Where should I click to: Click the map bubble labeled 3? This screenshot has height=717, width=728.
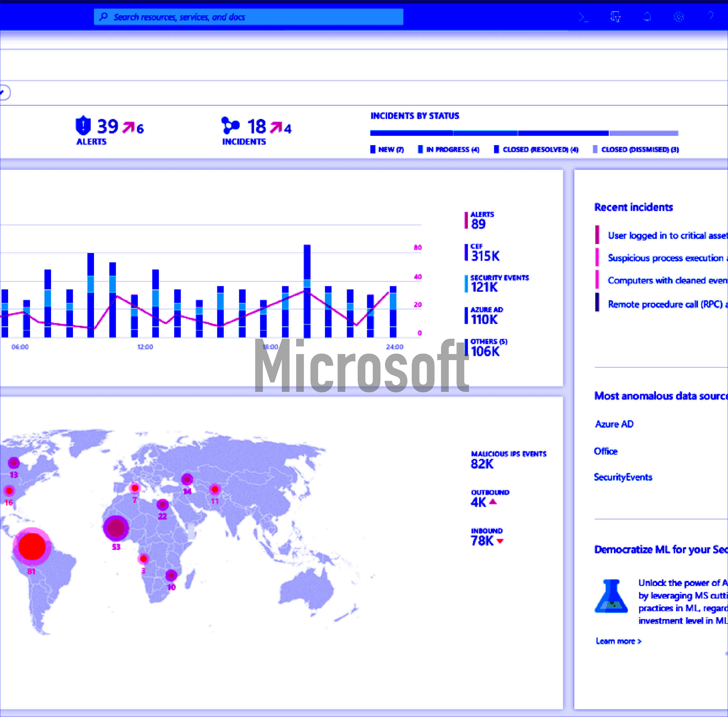pos(143,559)
